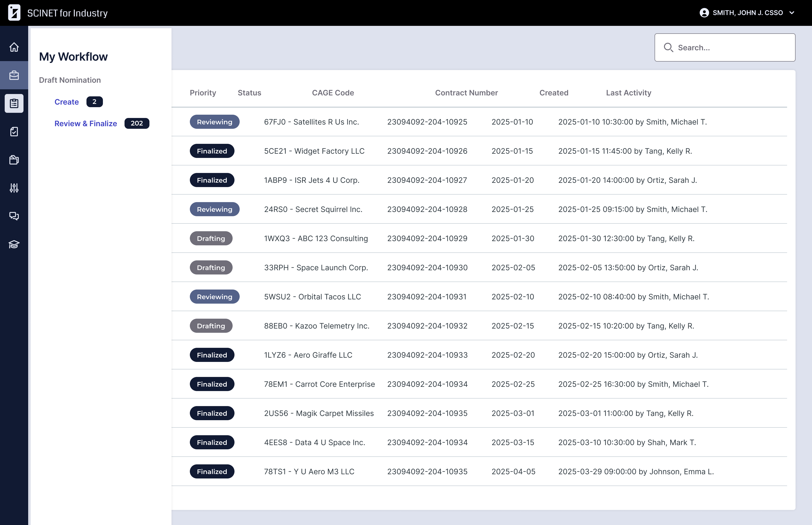Sort by the Priority column header
This screenshot has height=525, width=812.
[x=203, y=93]
